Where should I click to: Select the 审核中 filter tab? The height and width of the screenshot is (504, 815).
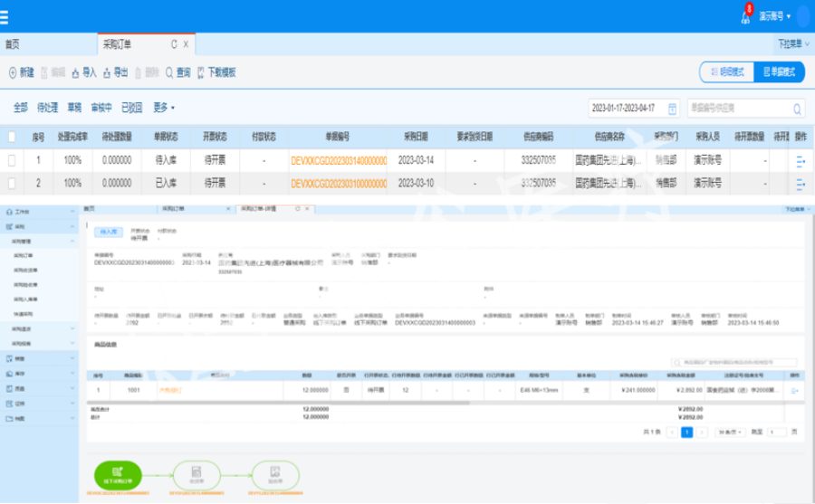[x=101, y=108]
